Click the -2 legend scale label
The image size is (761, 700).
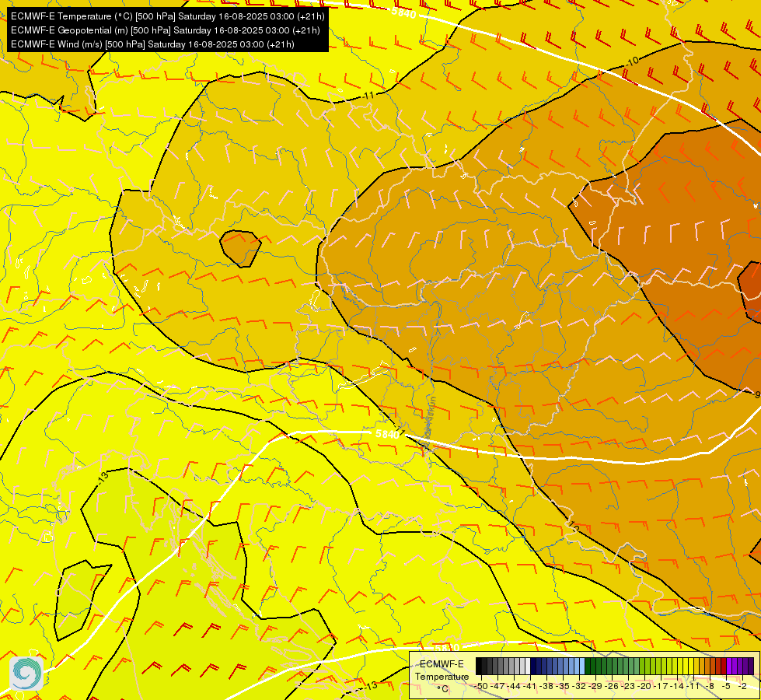[742, 686]
